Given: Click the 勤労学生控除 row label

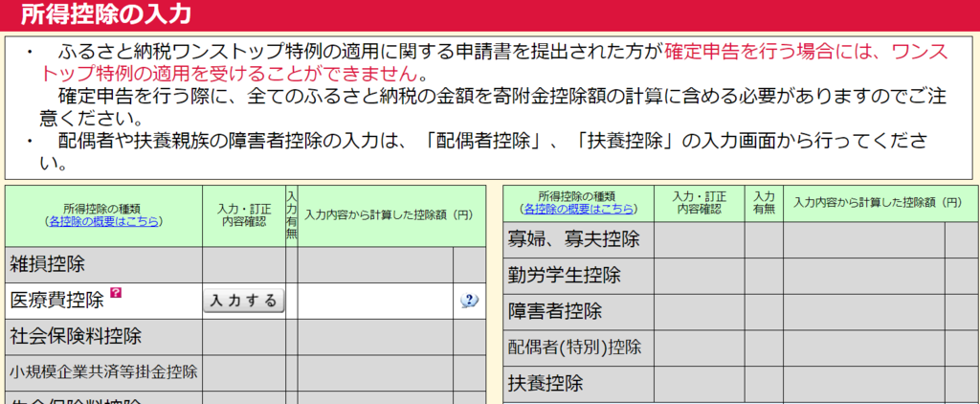Looking at the screenshot, I should click(565, 275).
